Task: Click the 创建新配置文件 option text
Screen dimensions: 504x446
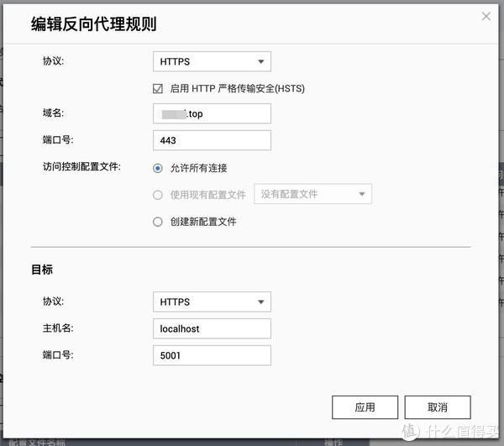Action: coord(203,222)
